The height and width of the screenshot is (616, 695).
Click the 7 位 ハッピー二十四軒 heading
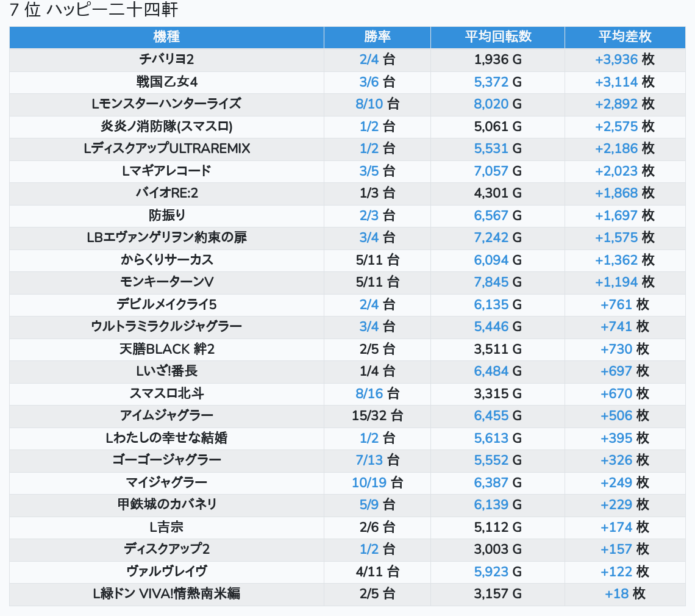[94, 10]
